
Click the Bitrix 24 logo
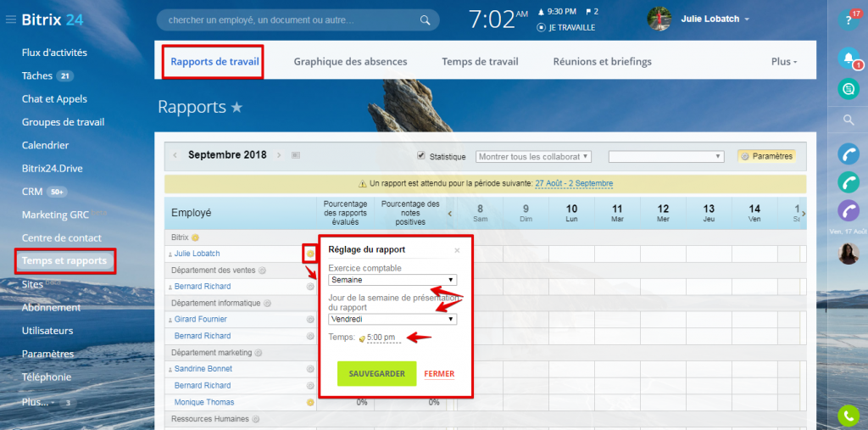(x=53, y=20)
